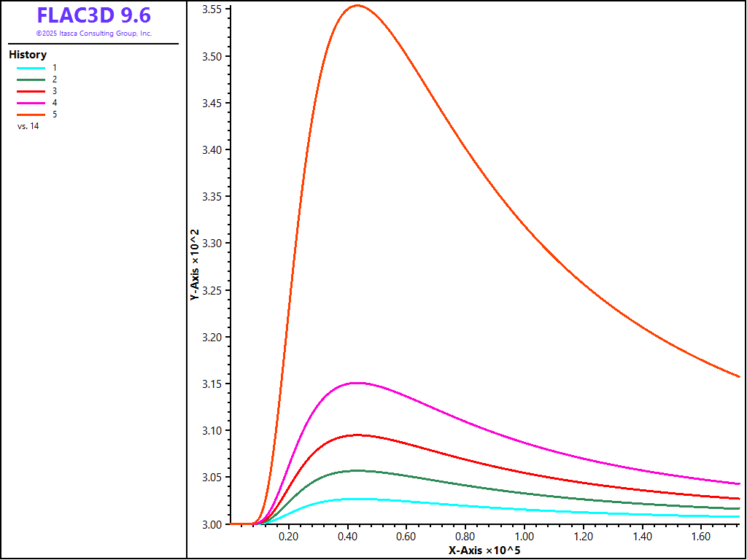Viewport: 747px width, 560px height.
Task: Click the Y-Axis ×10^2 label
Action: point(195,265)
